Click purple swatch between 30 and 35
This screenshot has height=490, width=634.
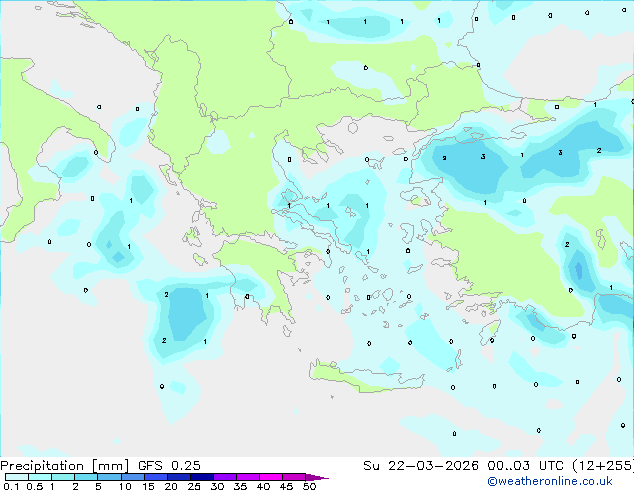[x=225, y=477]
